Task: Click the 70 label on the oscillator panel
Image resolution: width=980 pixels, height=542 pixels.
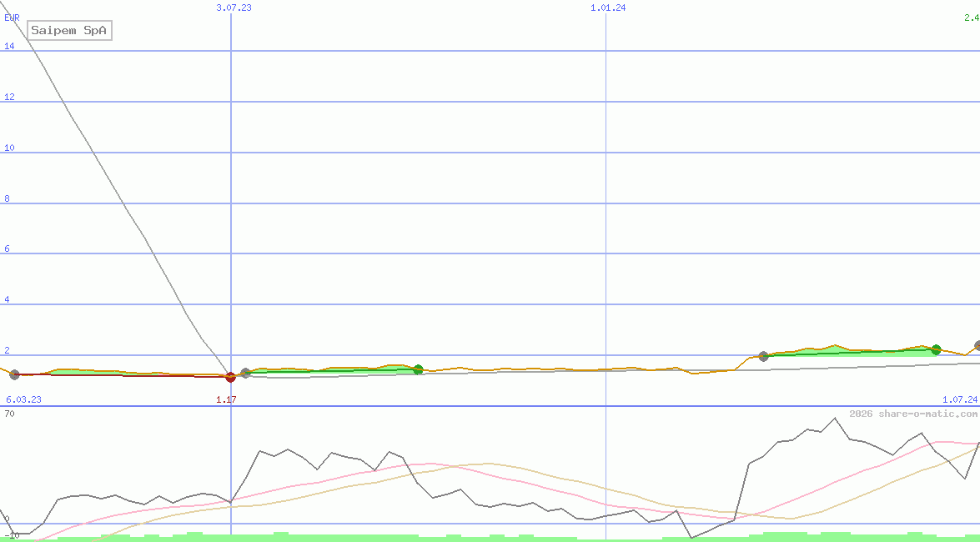Action: point(8,413)
